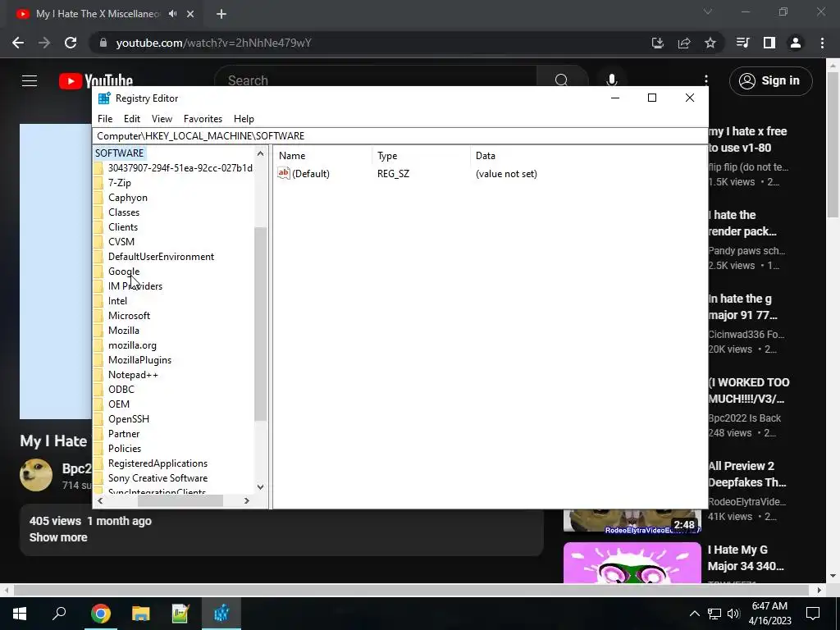Select the OEM registry key

click(119, 404)
